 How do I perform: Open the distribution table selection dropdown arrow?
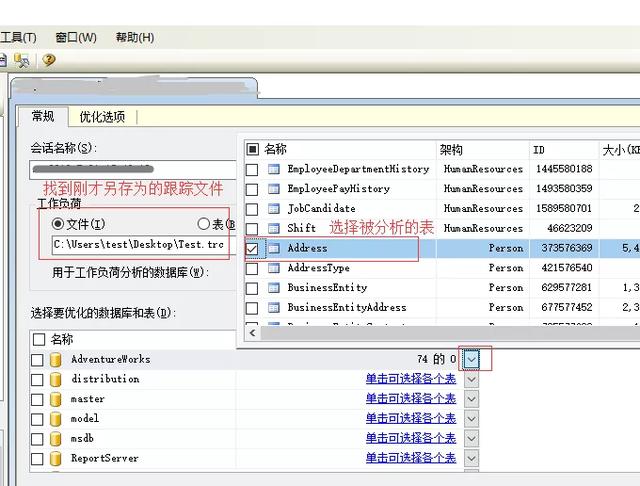click(x=471, y=379)
